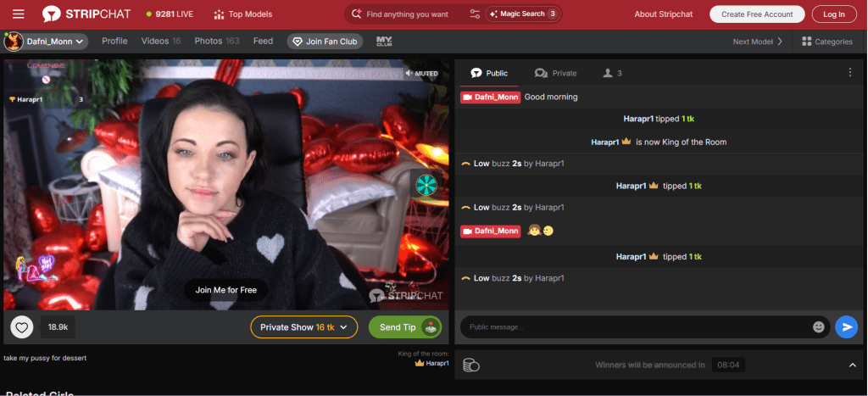868x396 pixels.
Task: Click the blue send message arrow
Action: tap(847, 327)
